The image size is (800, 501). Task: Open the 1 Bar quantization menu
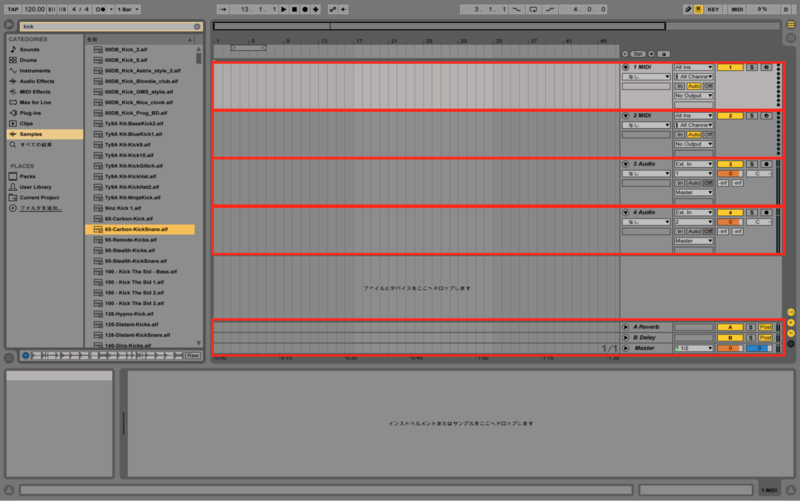point(128,9)
